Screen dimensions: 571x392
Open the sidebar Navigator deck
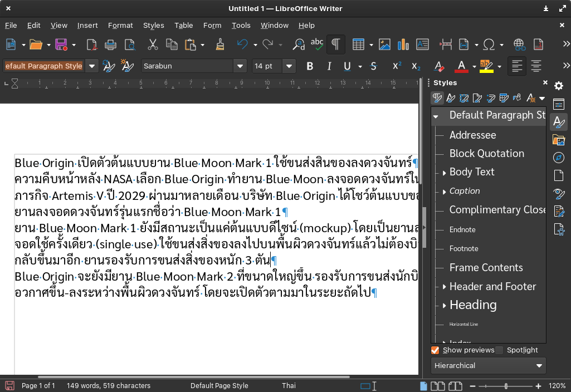point(559,158)
